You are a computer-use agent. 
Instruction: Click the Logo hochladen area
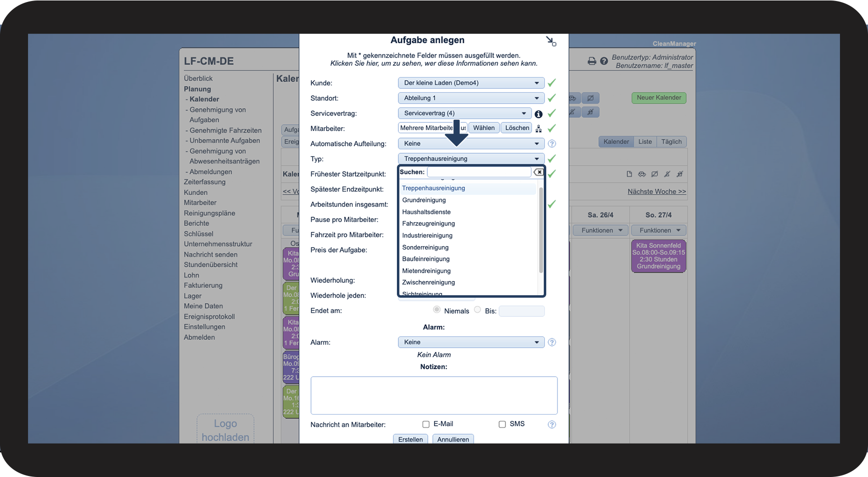coord(225,430)
